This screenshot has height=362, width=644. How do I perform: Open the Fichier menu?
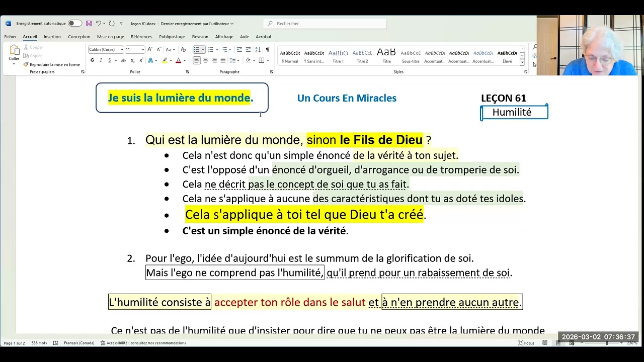point(11,37)
